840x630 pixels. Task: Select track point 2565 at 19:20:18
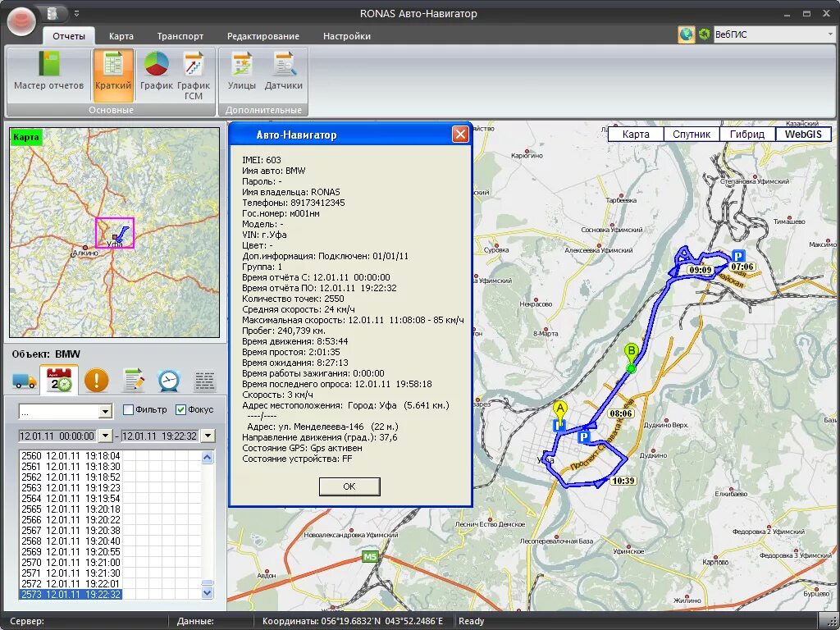coord(71,509)
